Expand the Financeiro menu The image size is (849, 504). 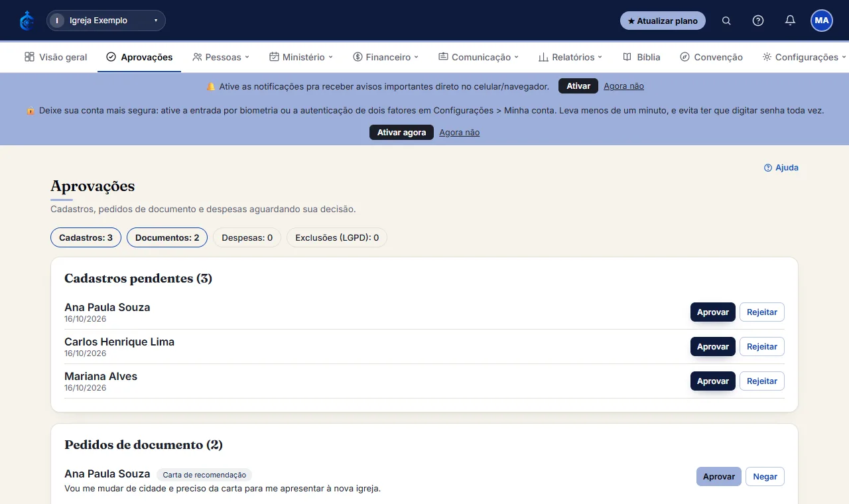[386, 57]
